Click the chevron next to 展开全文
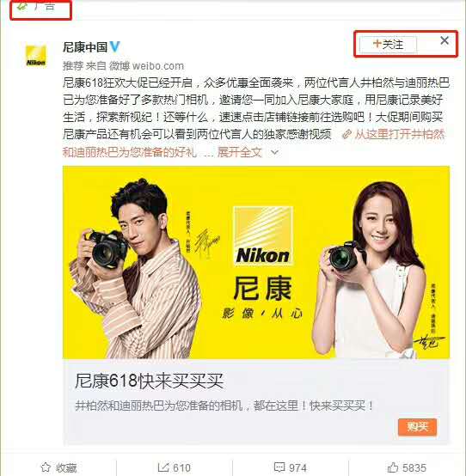Image resolution: width=466 pixels, height=476 pixels. tap(274, 152)
